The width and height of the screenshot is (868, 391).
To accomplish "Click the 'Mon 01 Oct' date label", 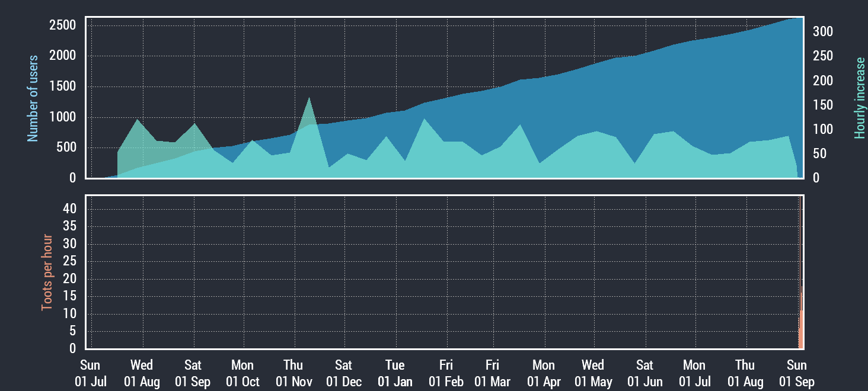I will [x=242, y=373].
